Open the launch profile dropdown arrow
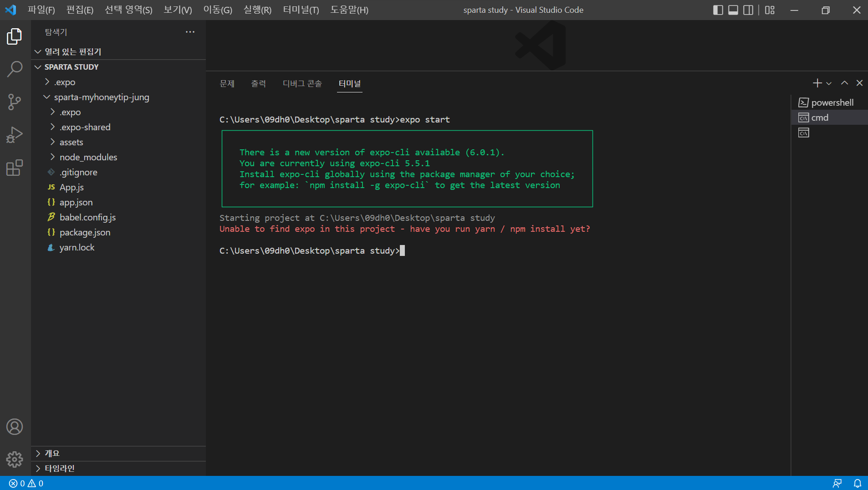The image size is (868, 490). click(x=829, y=83)
